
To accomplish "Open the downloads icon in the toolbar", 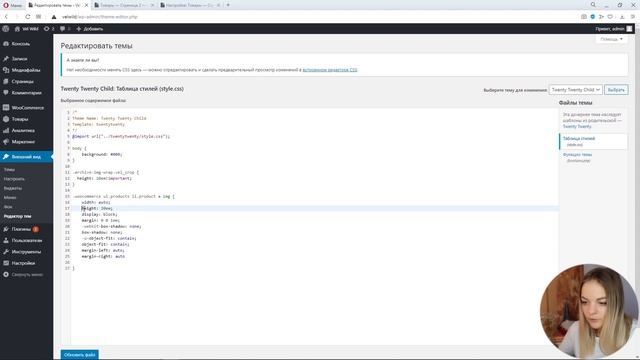I will [x=622, y=17].
